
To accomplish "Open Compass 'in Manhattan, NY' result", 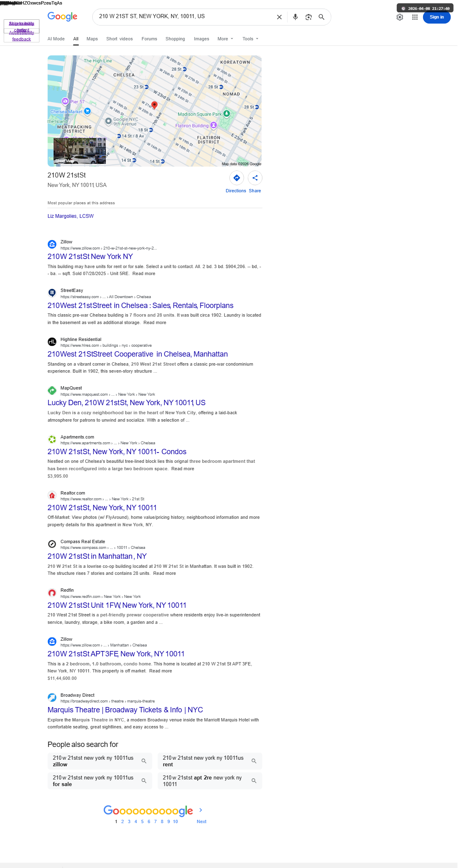I will tap(97, 556).
